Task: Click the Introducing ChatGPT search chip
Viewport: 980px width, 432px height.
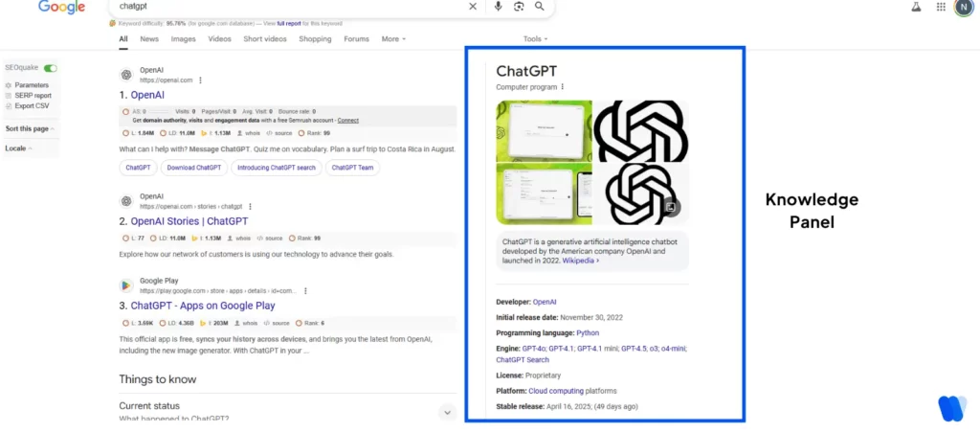Action: pos(277,168)
